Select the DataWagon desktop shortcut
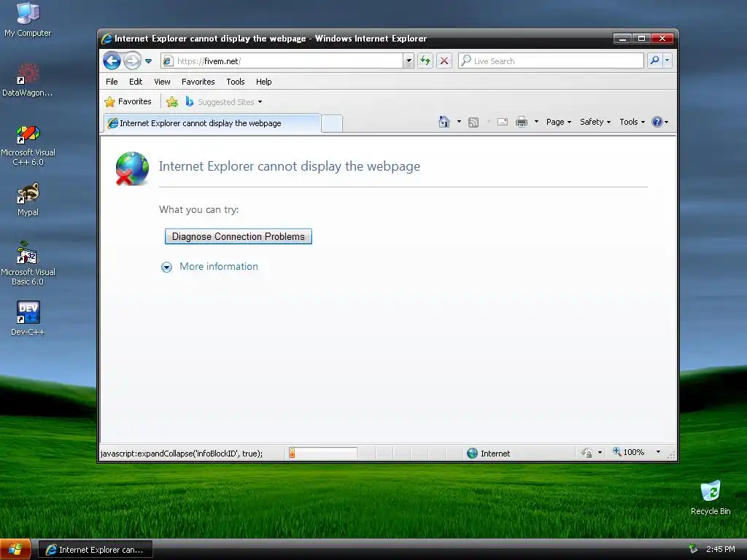This screenshot has width=747, height=560. point(28,80)
